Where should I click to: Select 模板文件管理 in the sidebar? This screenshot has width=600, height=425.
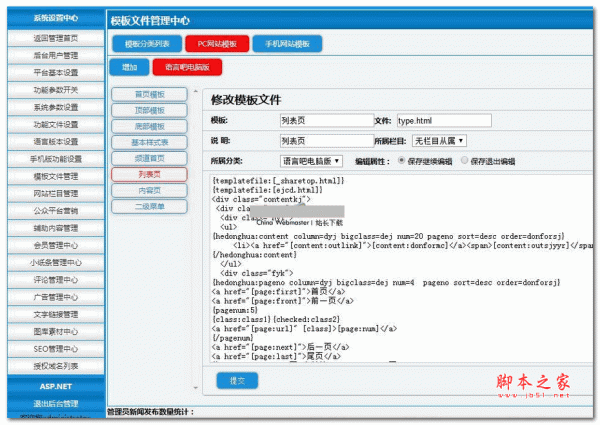[55, 176]
